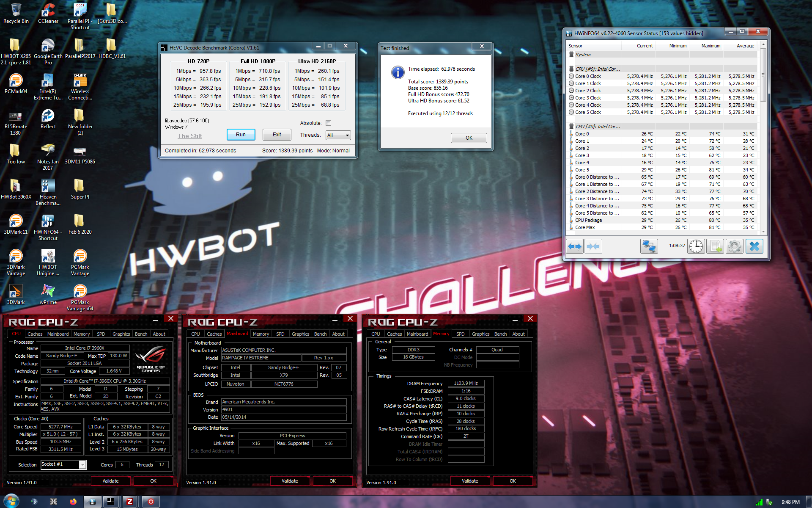Open the PCMark04 desktop shortcut

(x=16, y=83)
